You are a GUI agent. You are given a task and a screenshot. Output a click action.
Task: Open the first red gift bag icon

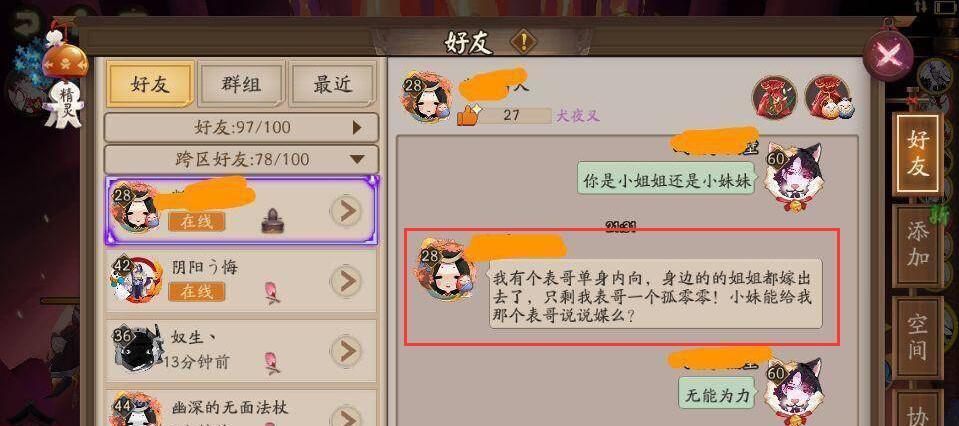[x=774, y=97]
